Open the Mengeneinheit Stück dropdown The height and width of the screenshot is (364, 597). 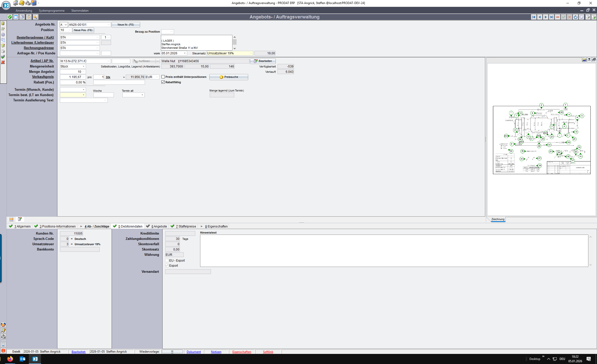pyautogui.click(x=83, y=66)
